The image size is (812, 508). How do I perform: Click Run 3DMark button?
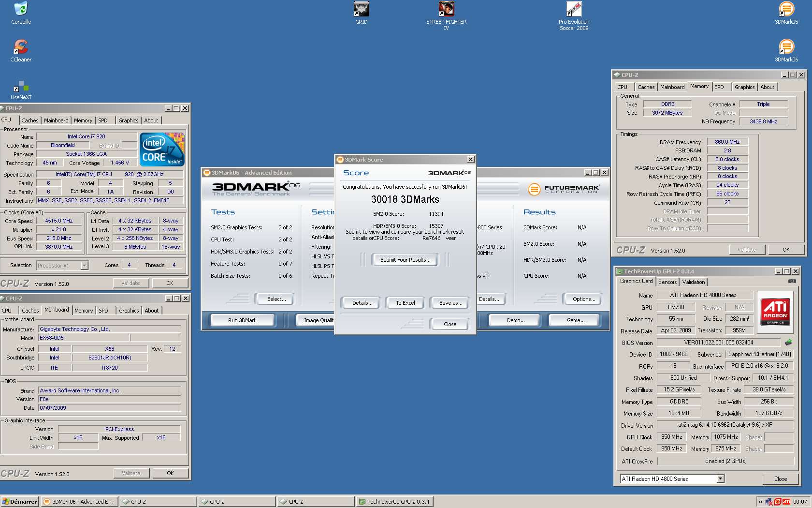coord(242,320)
